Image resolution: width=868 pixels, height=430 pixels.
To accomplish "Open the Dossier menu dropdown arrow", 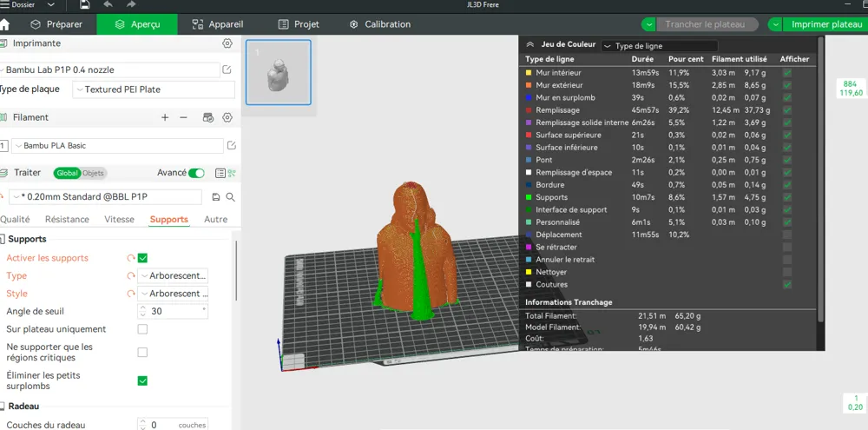I will click(x=51, y=5).
